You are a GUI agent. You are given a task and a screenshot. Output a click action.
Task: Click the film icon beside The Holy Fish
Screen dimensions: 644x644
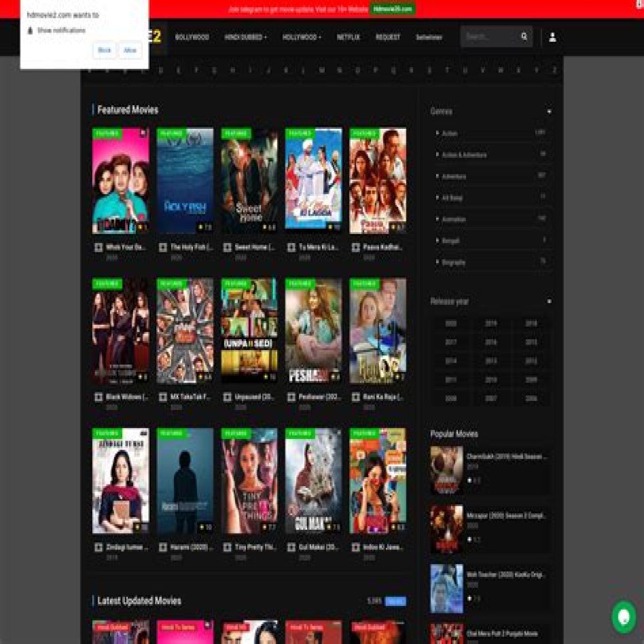(x=163, y=247)
